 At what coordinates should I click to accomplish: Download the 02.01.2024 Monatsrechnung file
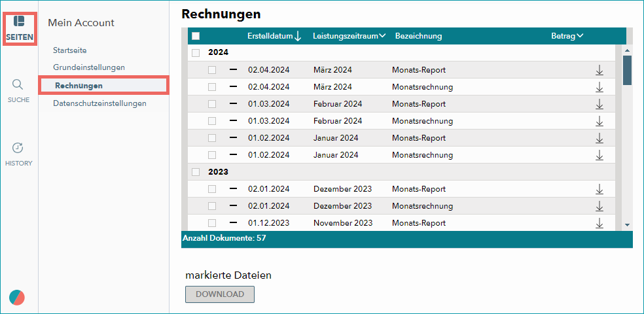599,206
